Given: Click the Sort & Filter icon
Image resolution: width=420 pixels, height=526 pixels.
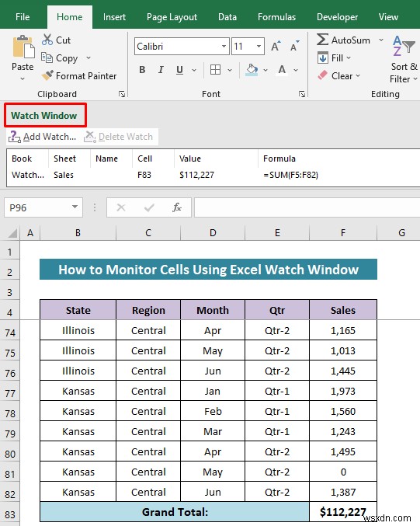Looking at the screenshot, I should pos(404,46).
